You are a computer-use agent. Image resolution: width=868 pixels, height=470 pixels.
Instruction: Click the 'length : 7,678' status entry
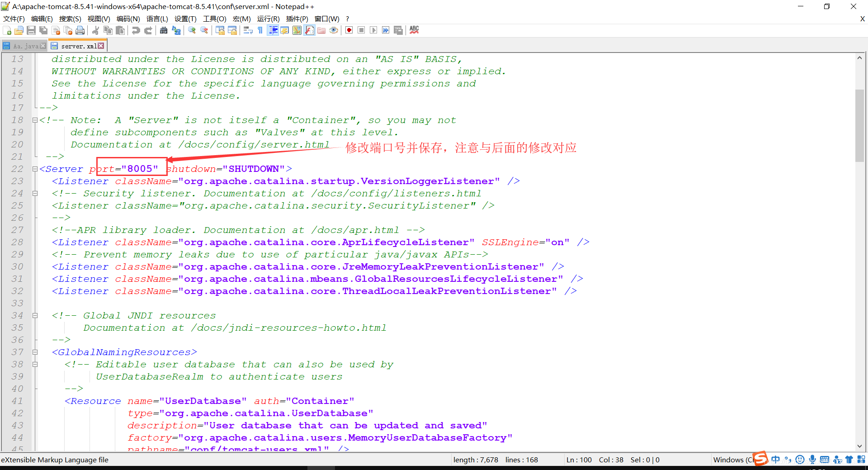coord(476,460)
